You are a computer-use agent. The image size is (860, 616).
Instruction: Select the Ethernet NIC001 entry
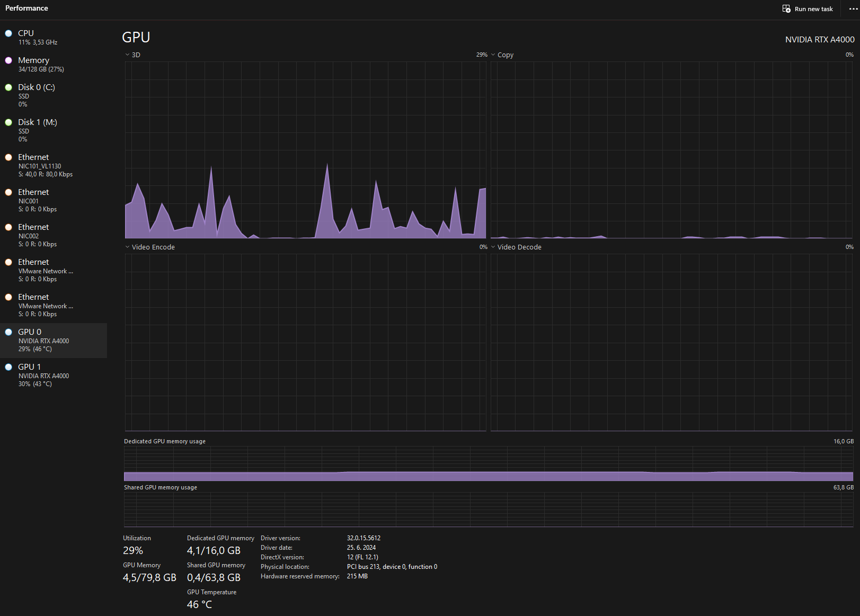coord(37,200)
